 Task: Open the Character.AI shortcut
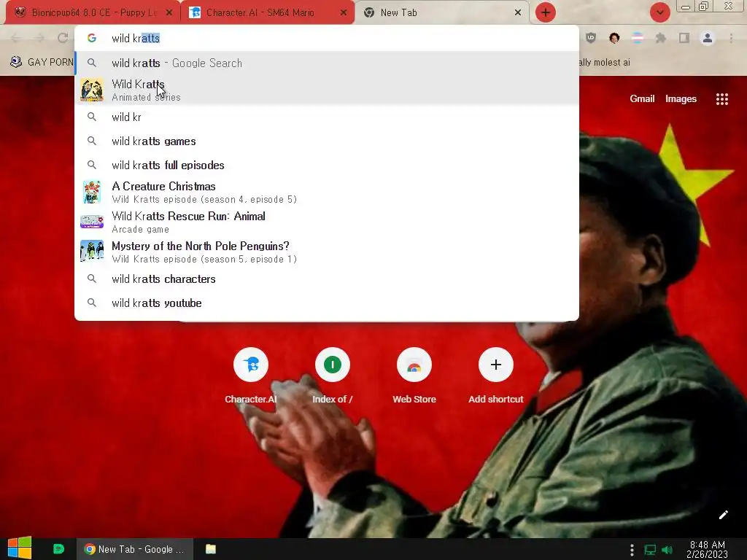[x=251, y=376]
